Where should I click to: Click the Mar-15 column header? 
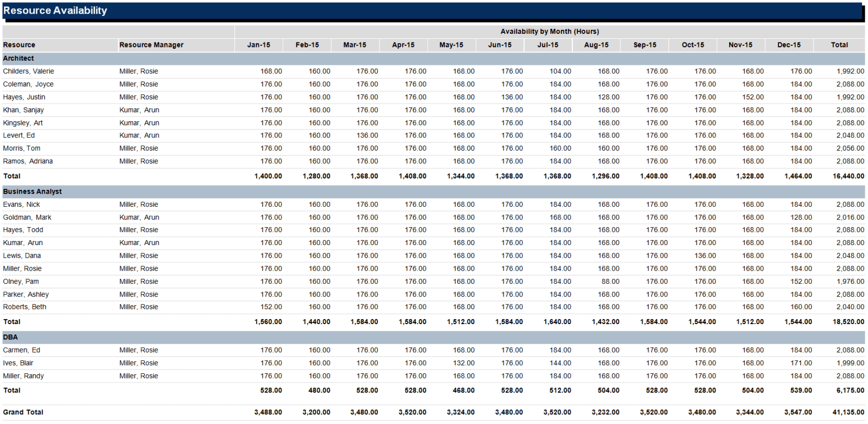(x=355, y=45)
